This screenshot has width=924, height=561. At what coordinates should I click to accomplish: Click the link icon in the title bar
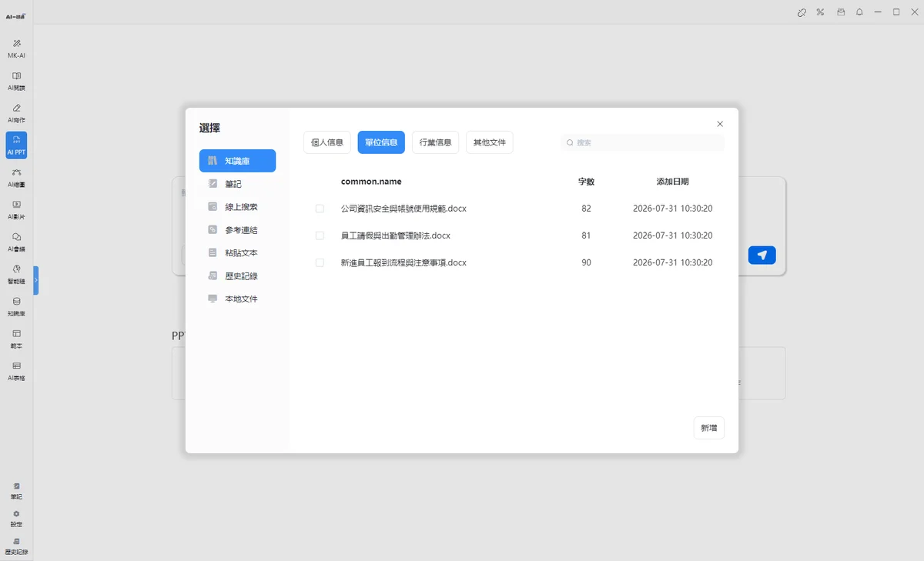802,12
